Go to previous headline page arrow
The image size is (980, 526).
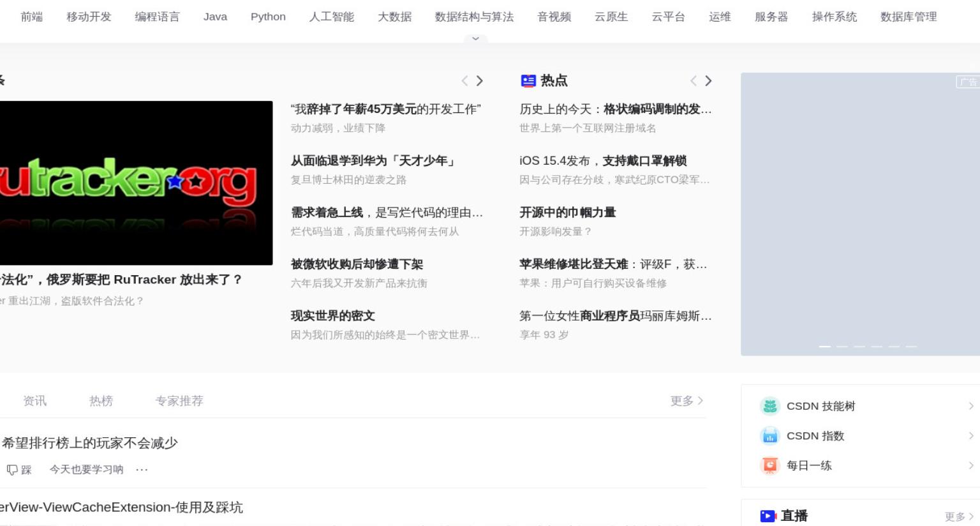click(464, 81)
